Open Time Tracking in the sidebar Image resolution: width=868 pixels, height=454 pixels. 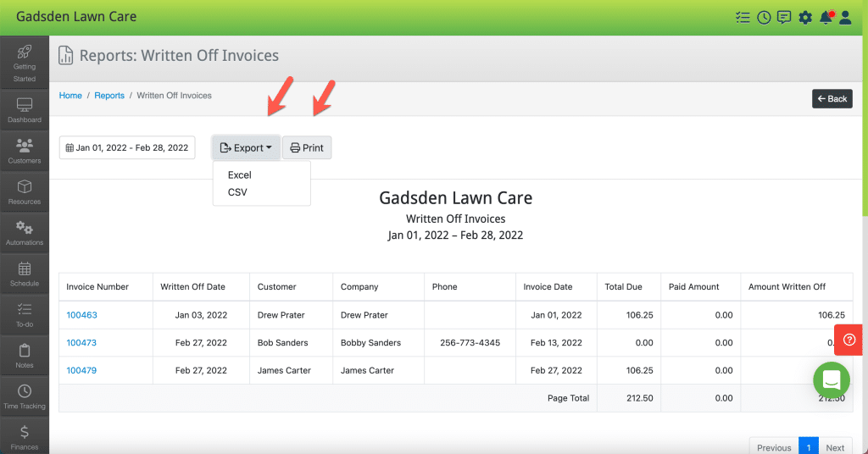25,396
